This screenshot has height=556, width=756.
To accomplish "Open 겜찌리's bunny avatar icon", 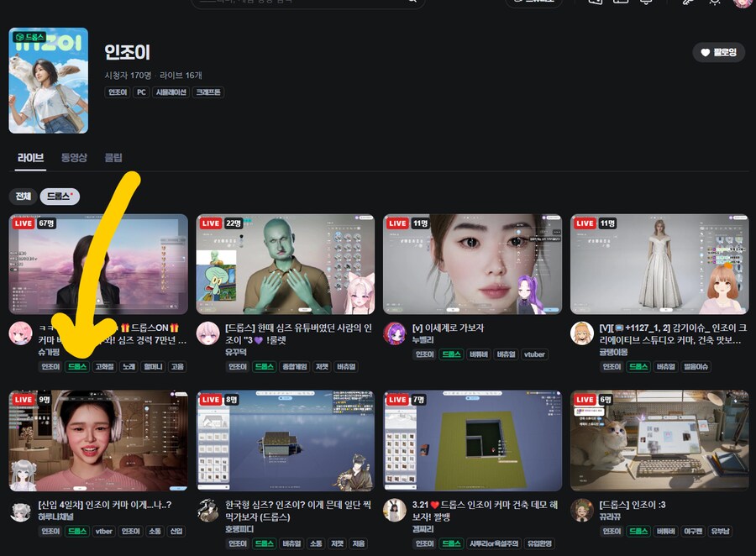I will [395, 511].
